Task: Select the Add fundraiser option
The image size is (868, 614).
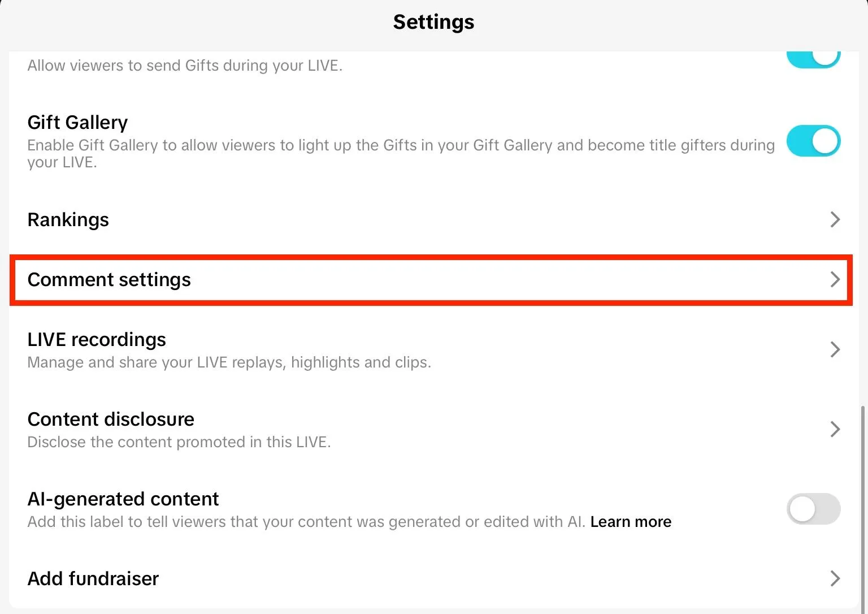Action: coord(93,579)
